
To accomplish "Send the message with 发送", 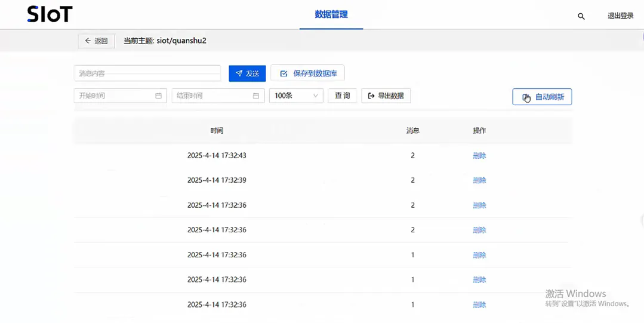I will 247,73.
